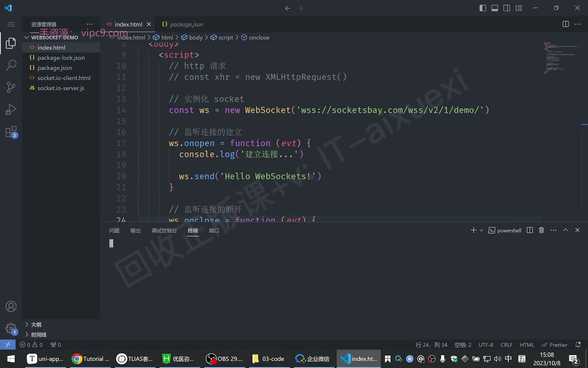The image size is (588, 368).
Task: Click the code minimap preview
Action: click(561, 58)
